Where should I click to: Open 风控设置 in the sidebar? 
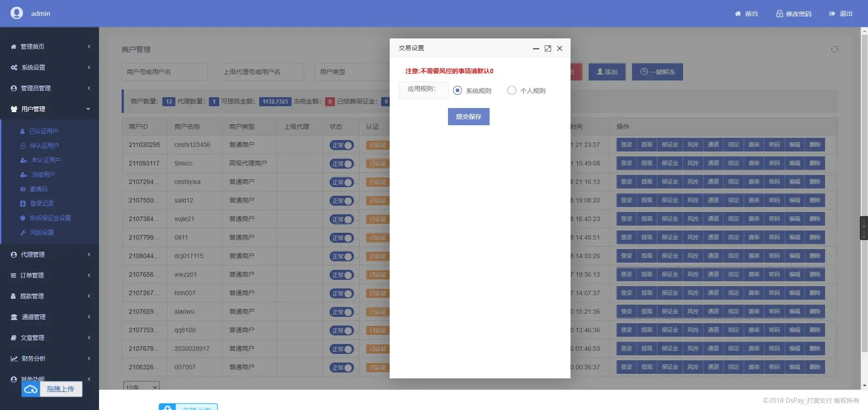(42, 232)
